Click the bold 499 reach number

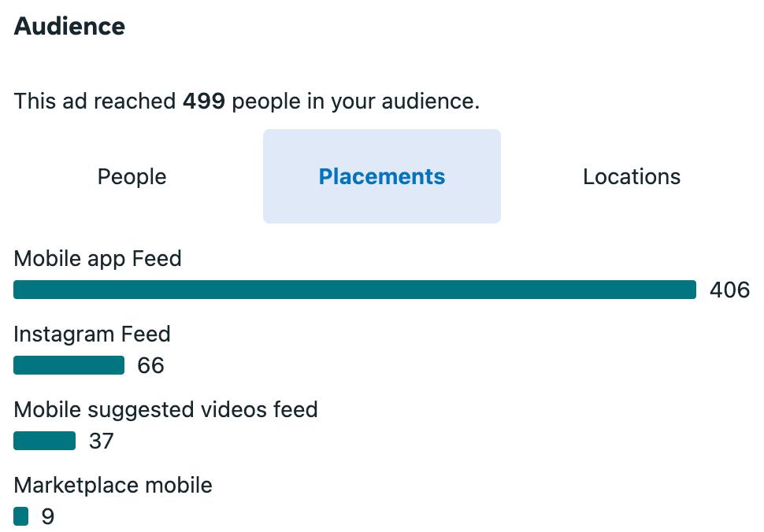point(204,102)
